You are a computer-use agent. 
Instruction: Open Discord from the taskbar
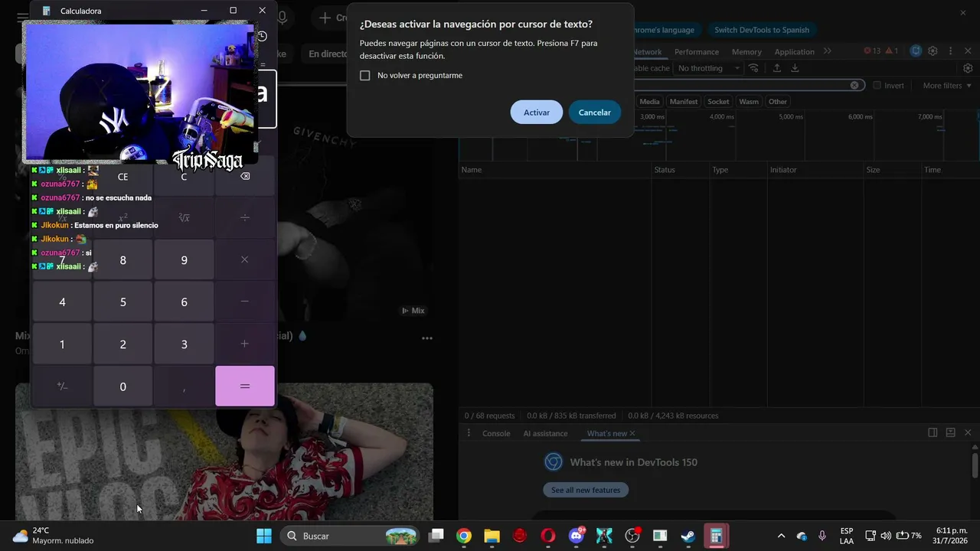click(577, 536)
